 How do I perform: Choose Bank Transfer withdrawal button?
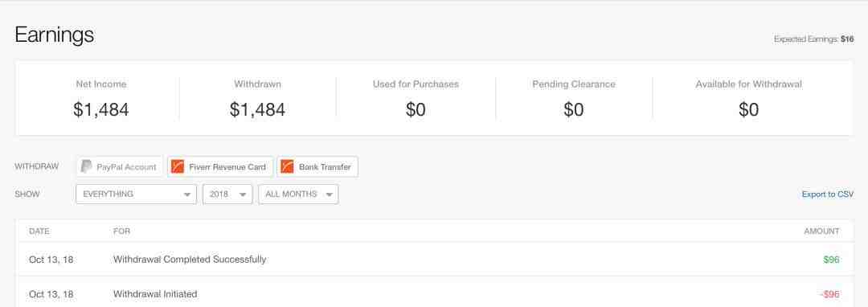pos(317,166)
